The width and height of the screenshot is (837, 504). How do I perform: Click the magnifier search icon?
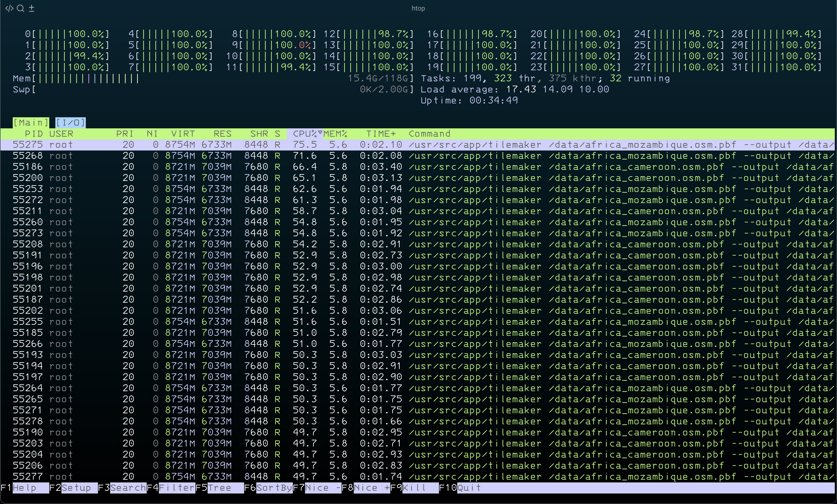pyautogui.click(x=20, y=8)
